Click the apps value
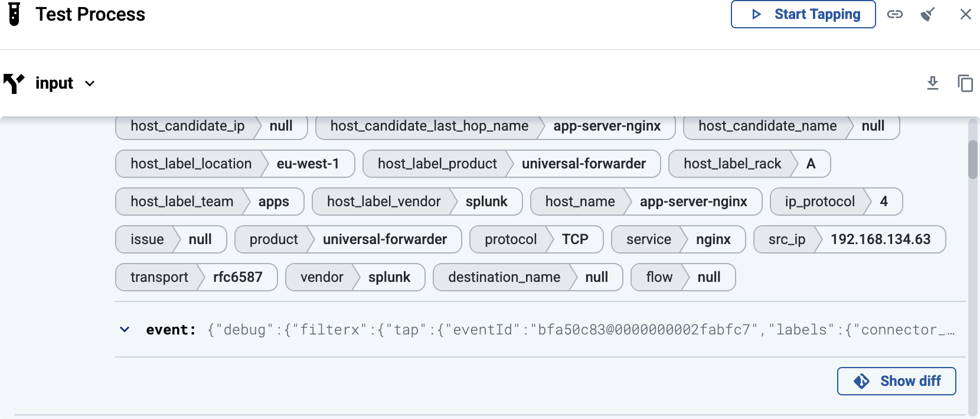980x419 pixels. click(x=273, y=202)
